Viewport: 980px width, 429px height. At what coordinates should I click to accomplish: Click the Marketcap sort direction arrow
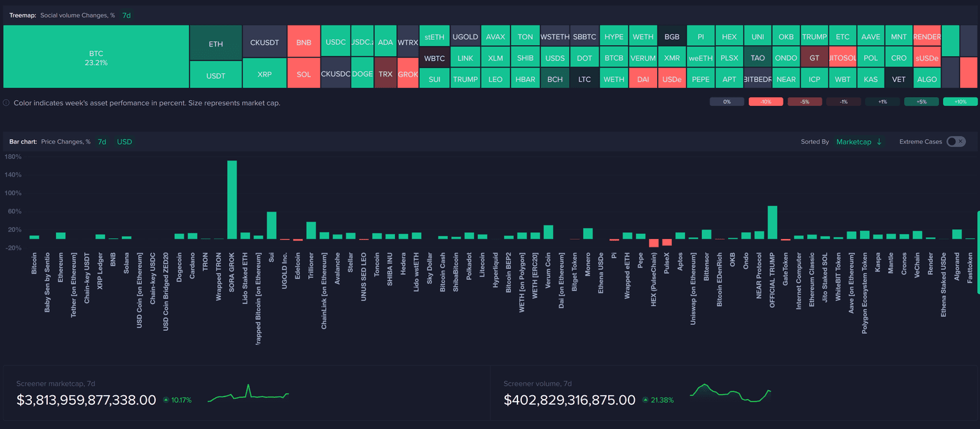(x=879, y=142)
